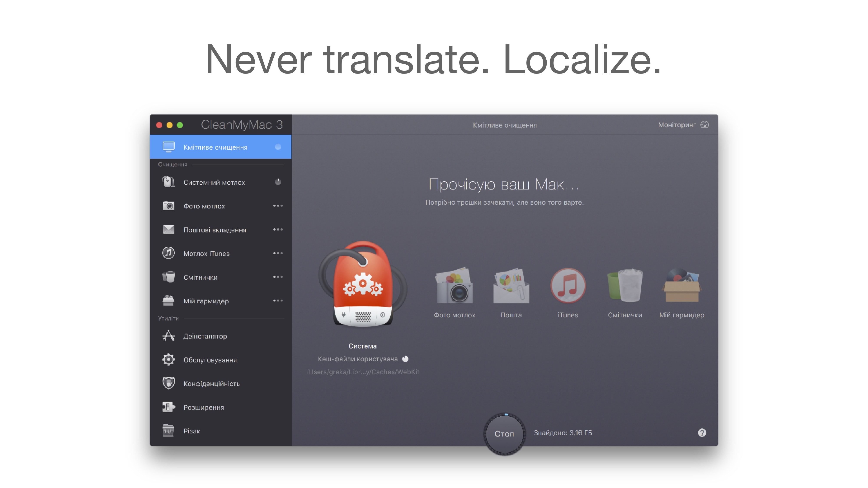This screenshot has width=868, height=488.
Task: Click the progress indicator on Кмітливе очищення row
Action: pos(278,147)
